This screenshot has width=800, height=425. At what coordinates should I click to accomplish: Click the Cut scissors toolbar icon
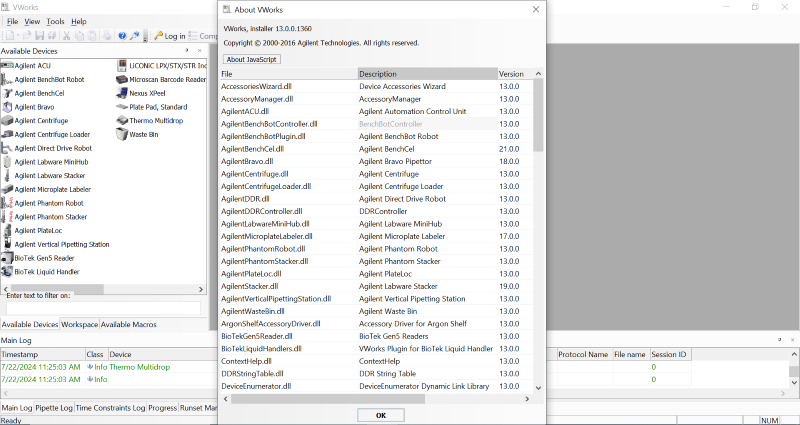[66, 36]
